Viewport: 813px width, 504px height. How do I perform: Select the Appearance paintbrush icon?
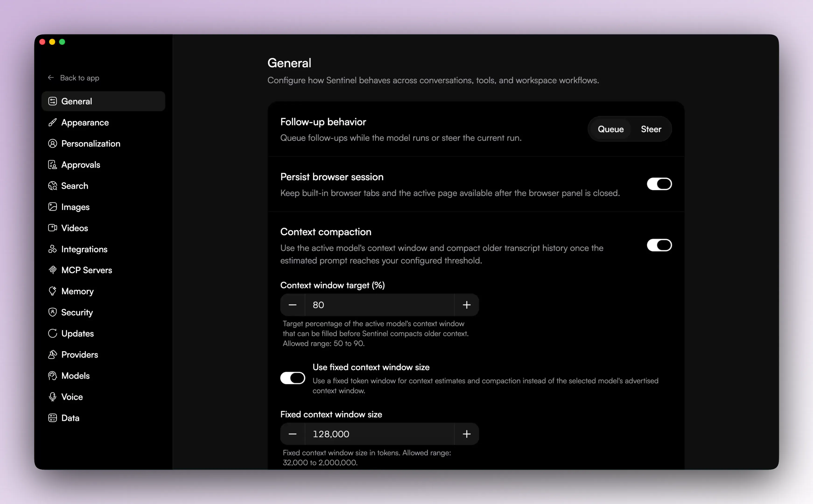pyautogui.click(x=53, y=122)
